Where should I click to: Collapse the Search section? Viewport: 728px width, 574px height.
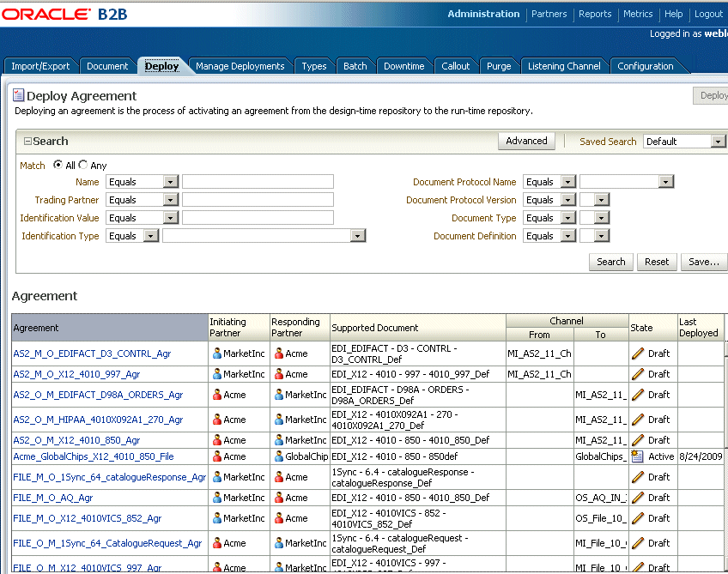pyautogui.click(x=29, y=141)
